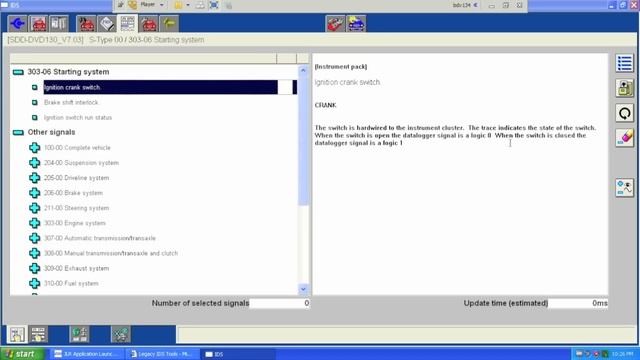Click the padlock icon in right sidebar
The height and width of the screenshot is (360, 640).
tap(624, 88)
